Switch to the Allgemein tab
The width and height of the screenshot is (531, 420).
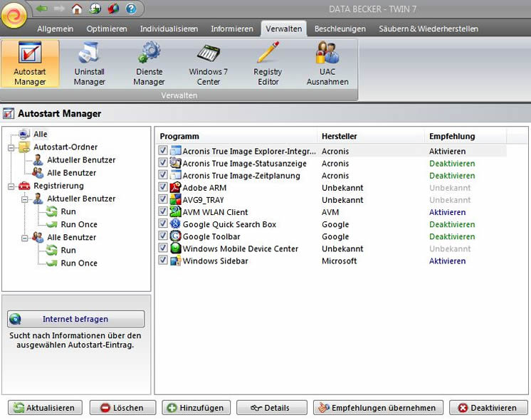[x=56, y=28]
